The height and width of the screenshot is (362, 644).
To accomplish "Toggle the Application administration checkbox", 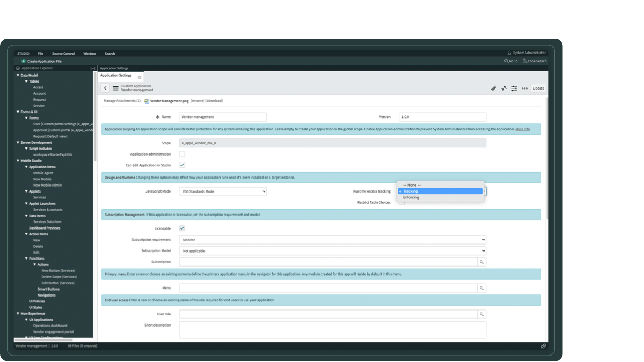I will 182,154.
